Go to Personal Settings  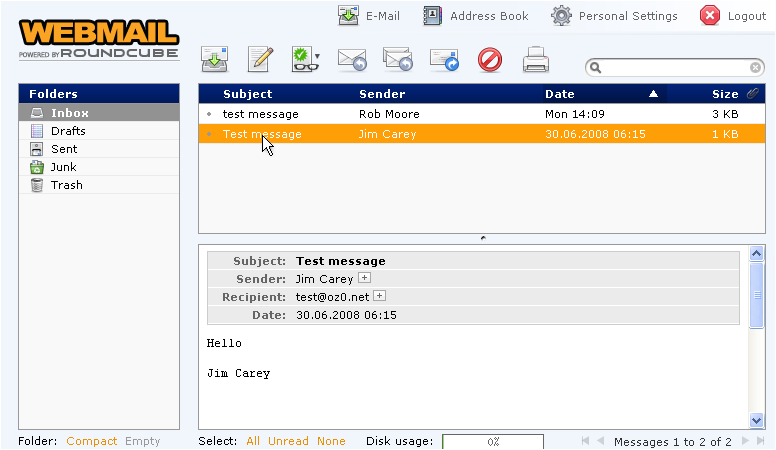point(615,16)
